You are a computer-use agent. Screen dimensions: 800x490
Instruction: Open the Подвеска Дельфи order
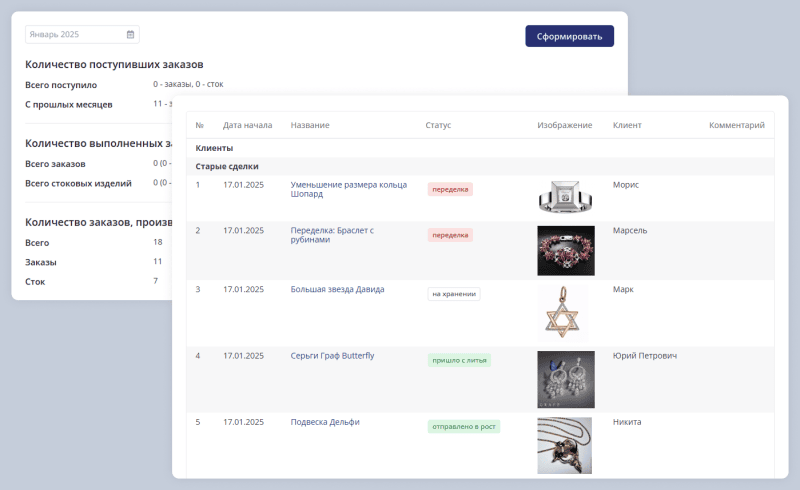(x=324, y=422)
